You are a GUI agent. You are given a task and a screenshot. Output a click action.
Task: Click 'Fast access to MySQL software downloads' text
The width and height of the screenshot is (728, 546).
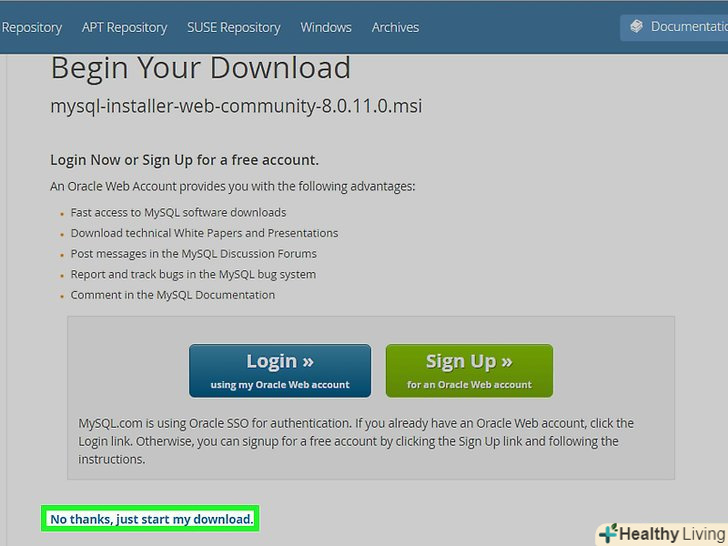(178, 213)
